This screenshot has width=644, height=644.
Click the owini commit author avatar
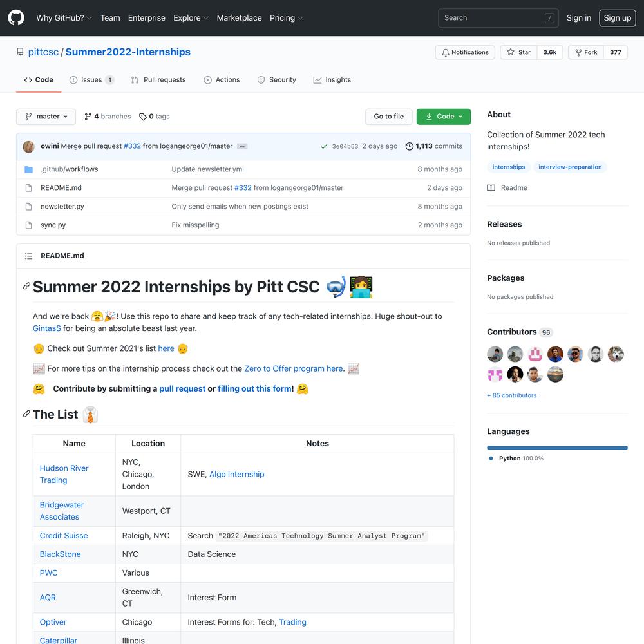pyautogui.click(x=28, y=146)
